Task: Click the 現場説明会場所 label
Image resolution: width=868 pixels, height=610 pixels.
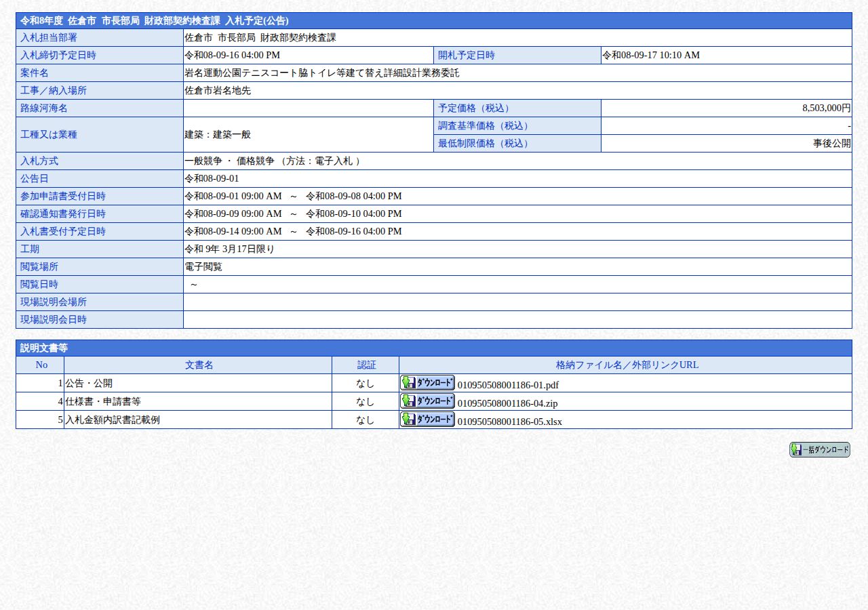Action: point(100,302)
